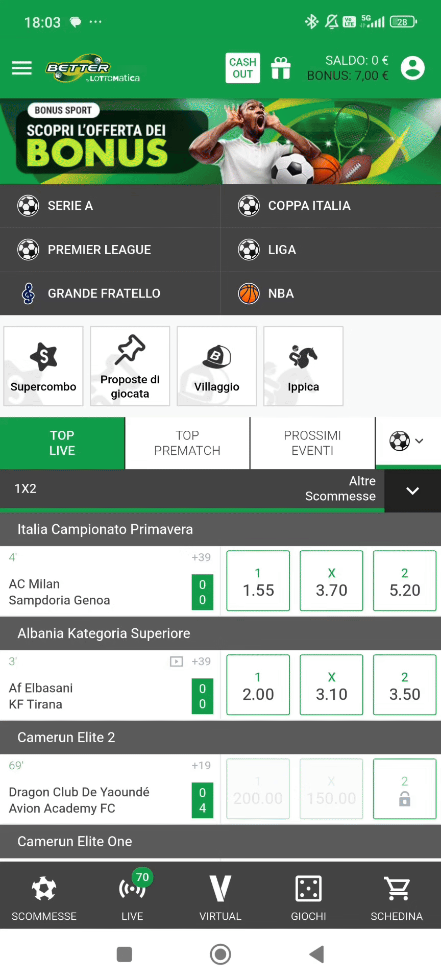Select odds 1.55 for AC Milan
441x980 pixels.
258,581
